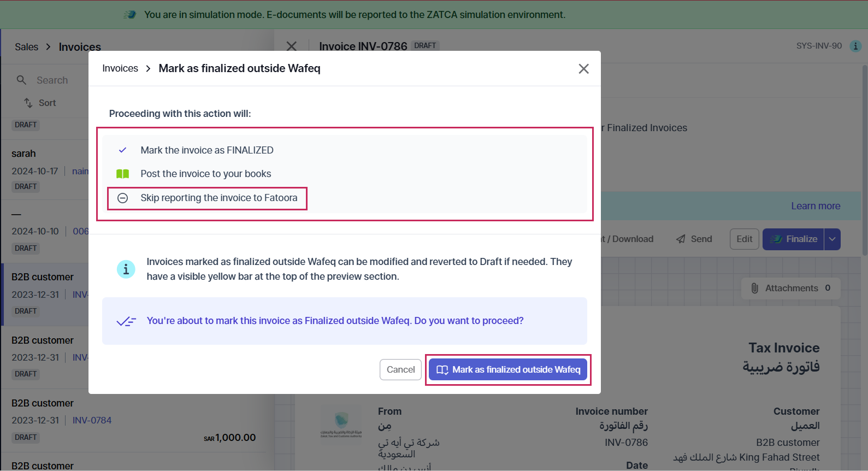Click the paperclip Attachments icon

click(x=754, y=288)
